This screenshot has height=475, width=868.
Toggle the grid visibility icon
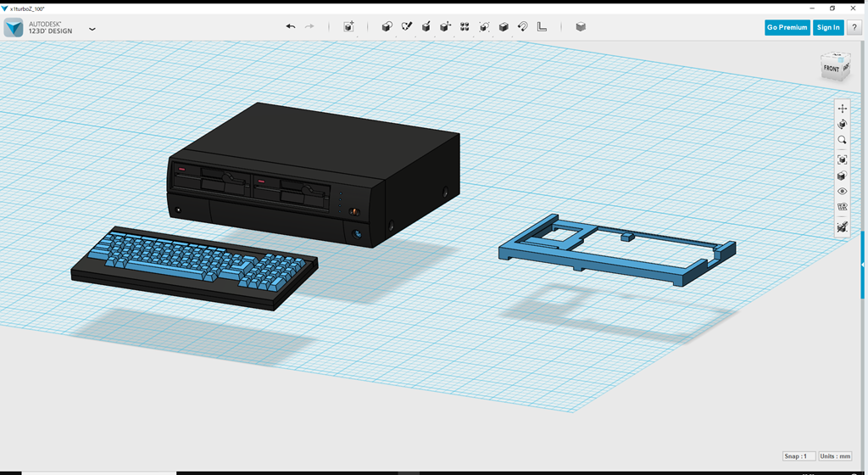coord(842,207)
